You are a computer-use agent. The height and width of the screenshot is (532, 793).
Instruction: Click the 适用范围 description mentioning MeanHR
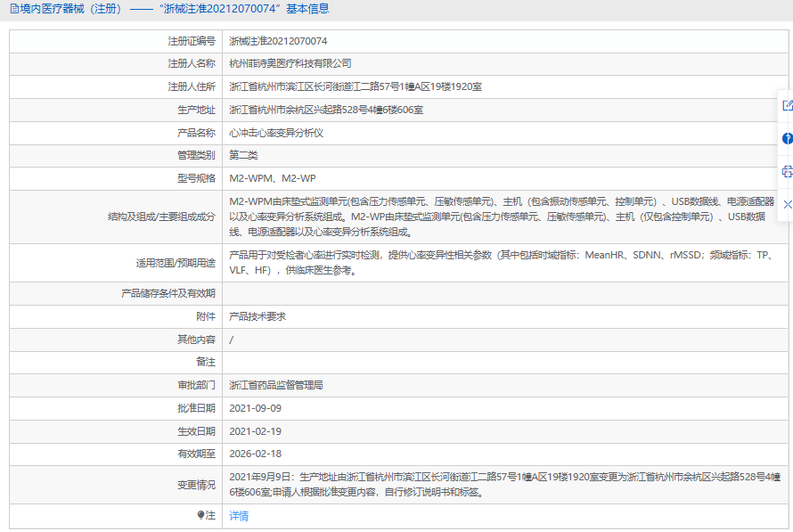(502, 263)
